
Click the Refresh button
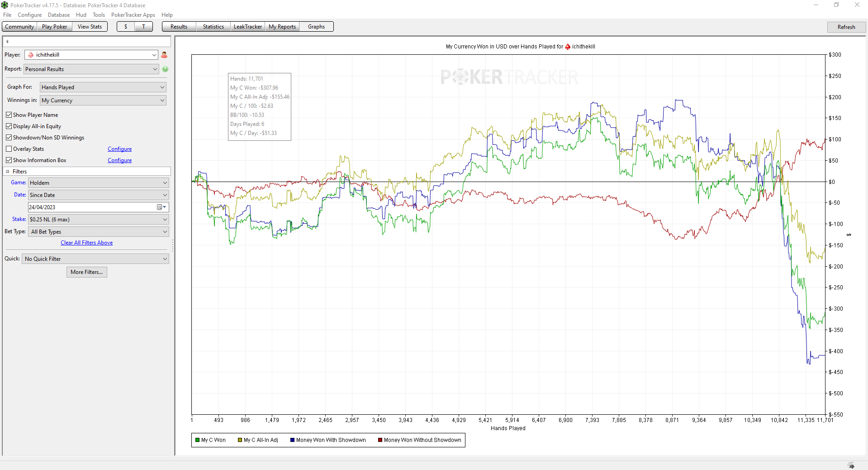pyautogui.click(x=846, y=27)
